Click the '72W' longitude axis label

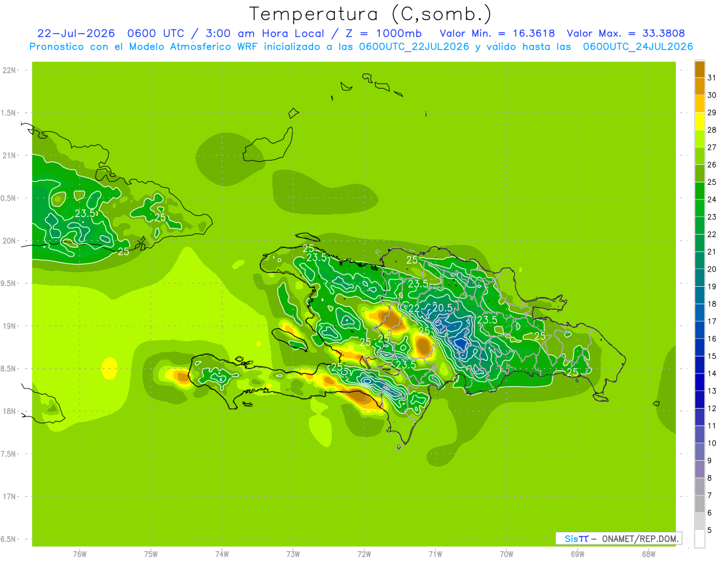coord(364,554)
